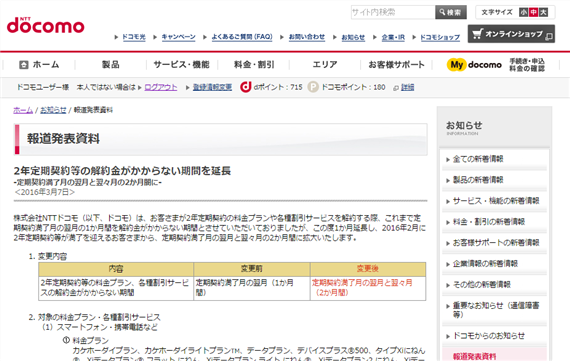Viewport: 570px width, 361px height.
Task: Open 料金・割引の新着情報 in sidebar
Action: [489, 222]
